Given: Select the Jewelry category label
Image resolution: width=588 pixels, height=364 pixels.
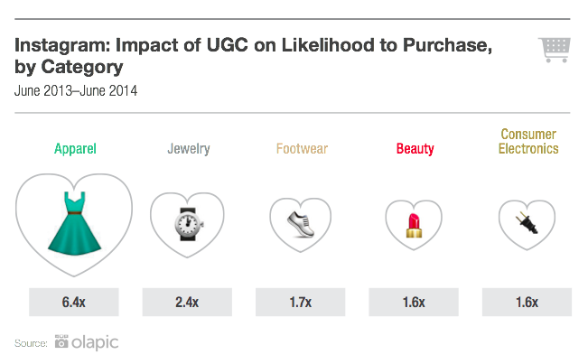Looking at the screenshot, I should click(189, 149).
